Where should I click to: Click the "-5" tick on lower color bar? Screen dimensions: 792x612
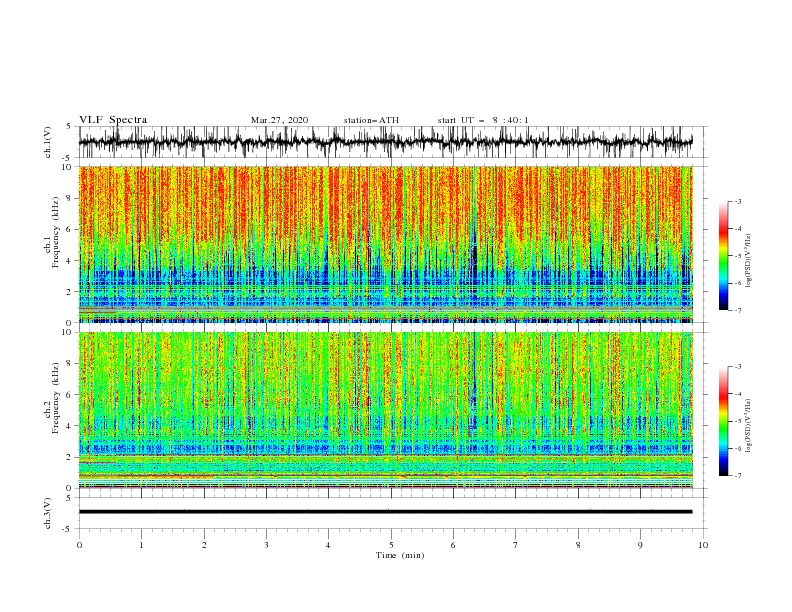click(x=738, y=421)
